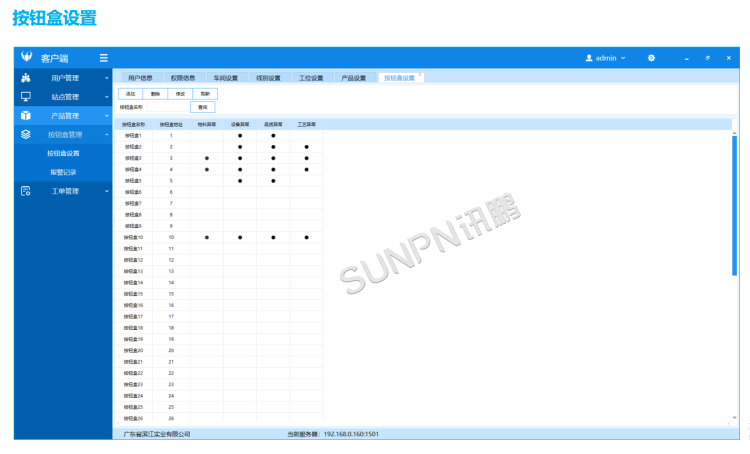Screen dimensions: 750x454
Task: Click the hamburger menu icon beside 客户端
Action: (x=103, y=58)
